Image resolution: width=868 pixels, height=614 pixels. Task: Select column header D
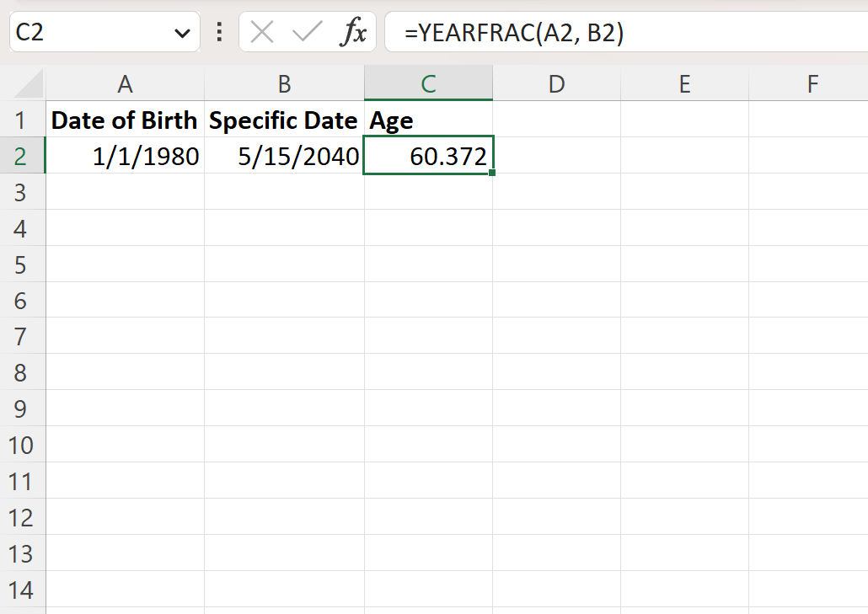point(556,83)
